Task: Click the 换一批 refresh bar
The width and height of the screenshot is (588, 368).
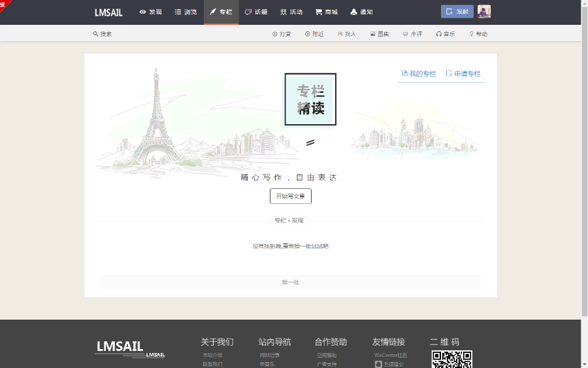Action: [291, 282]
